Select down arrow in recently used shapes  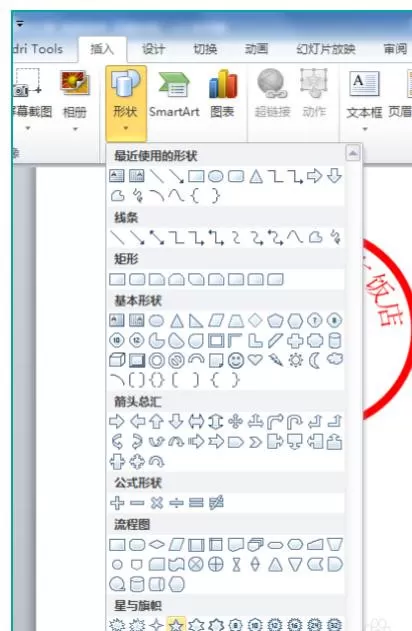click(334, 176)
